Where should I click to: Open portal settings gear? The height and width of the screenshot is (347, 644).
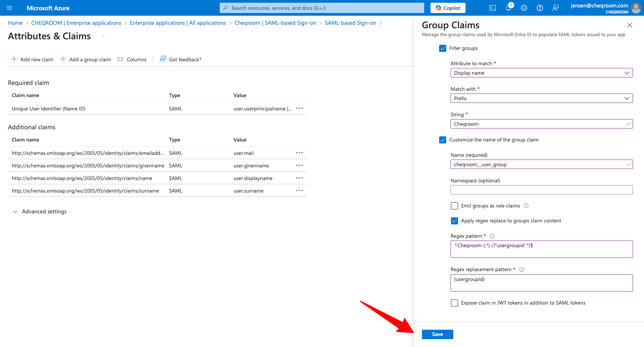pos(524,8)
